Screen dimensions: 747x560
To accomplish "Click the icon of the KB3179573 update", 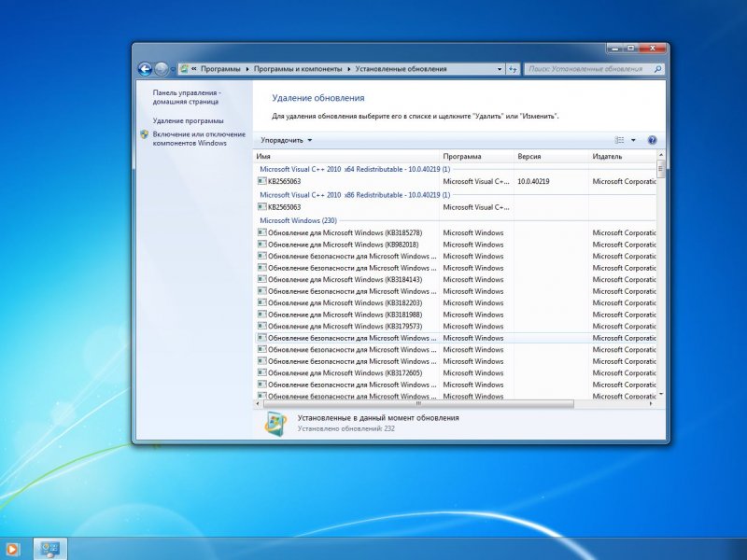I will 262,326.
